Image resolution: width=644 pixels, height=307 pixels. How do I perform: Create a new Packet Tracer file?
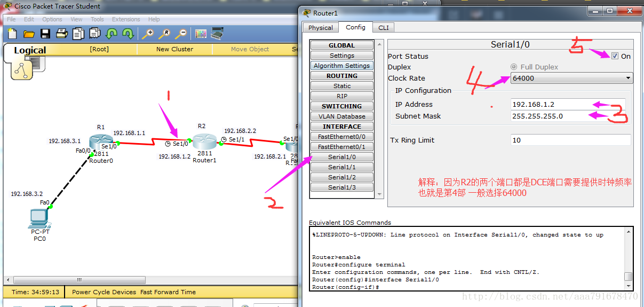point(12,34)
